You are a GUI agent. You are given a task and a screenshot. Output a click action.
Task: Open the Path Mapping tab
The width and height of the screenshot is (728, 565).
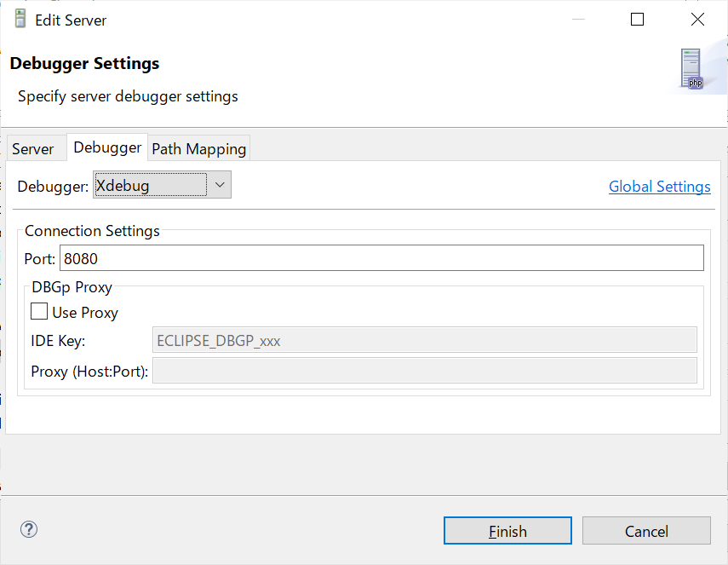click(x=199, y=148)
